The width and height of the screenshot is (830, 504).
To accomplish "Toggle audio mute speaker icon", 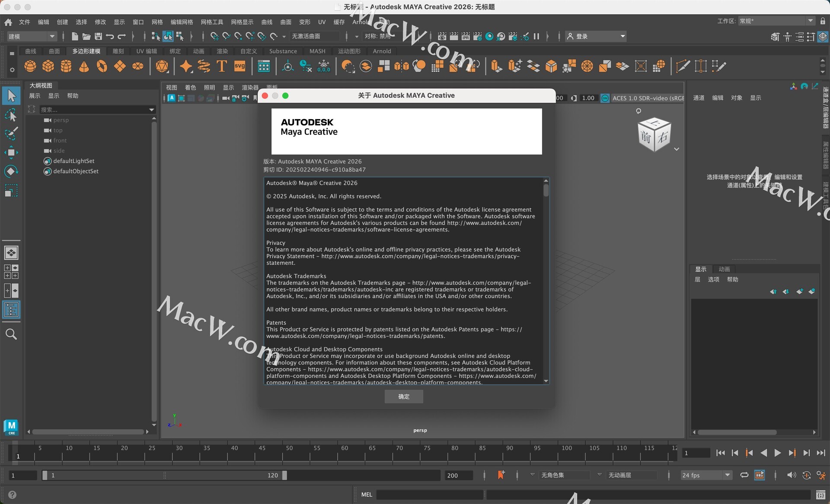I will [x=791, y=475].
